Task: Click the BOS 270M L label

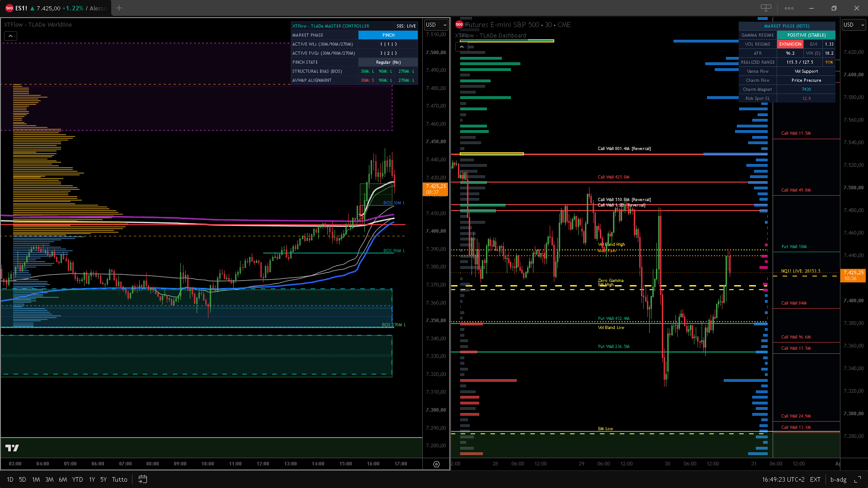Action: (394, 325)
